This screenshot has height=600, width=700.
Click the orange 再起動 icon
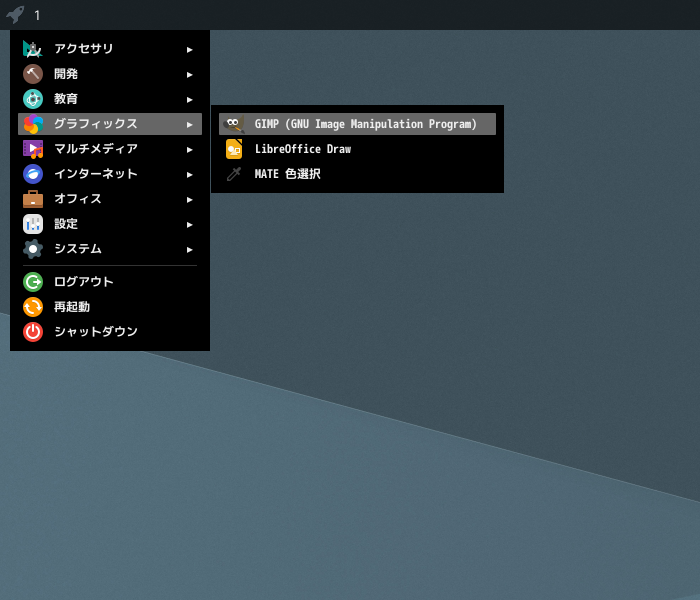33,307
